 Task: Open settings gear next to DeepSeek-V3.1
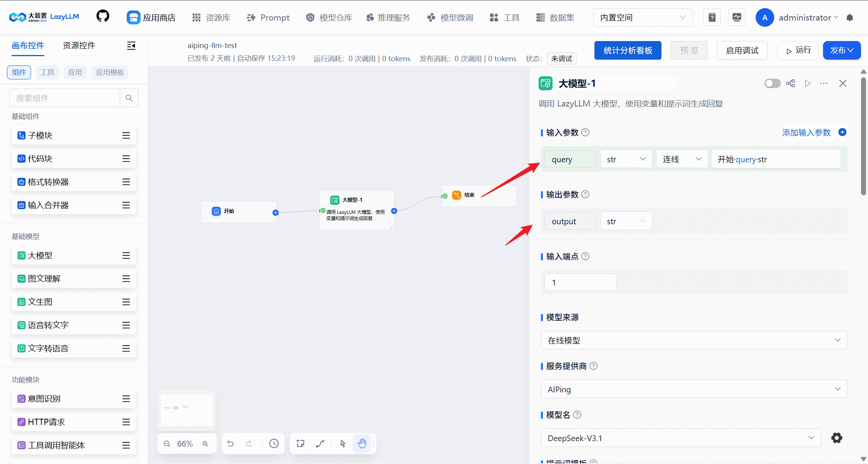[837, 438]
